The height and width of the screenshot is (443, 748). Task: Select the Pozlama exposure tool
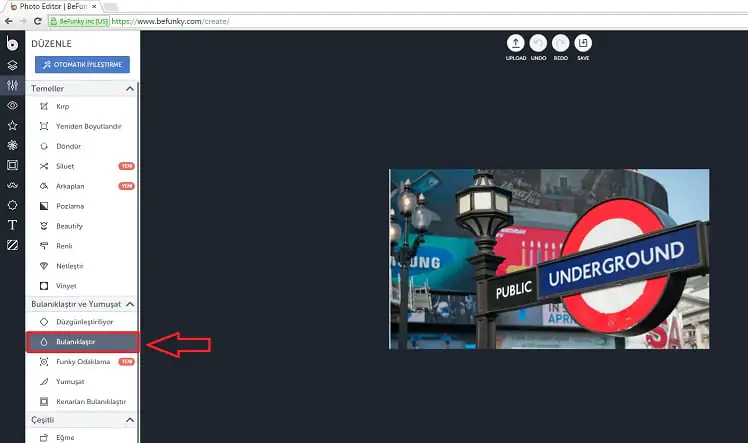click(82, 206)
